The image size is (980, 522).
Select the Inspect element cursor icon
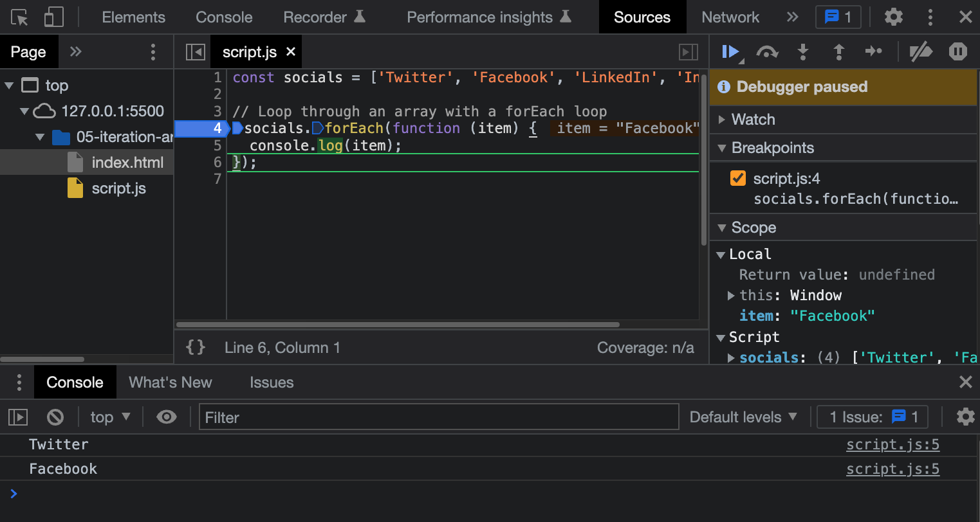coord(19,17)
